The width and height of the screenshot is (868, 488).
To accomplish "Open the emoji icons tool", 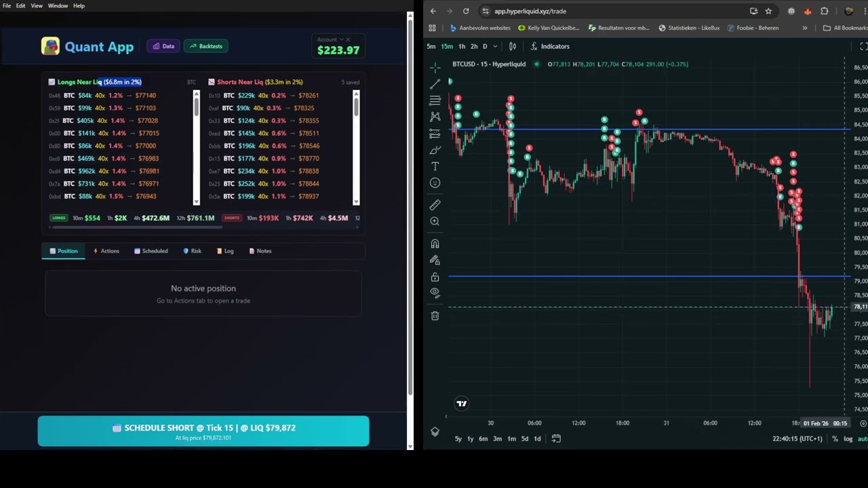I will tap(435, 183).
